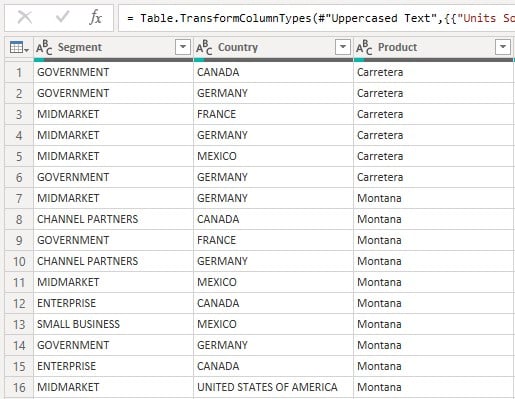This screenshot has height=399, width=515.
Task: Select row number 6
Action: pyautogui.click(x=19, y=177)
